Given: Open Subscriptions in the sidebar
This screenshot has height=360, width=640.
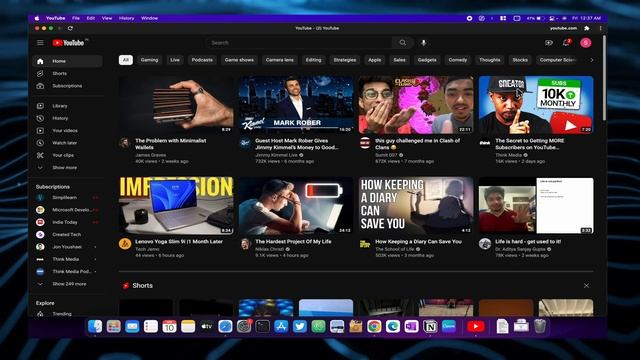Looking at the screenshot, I should [67, 86].
